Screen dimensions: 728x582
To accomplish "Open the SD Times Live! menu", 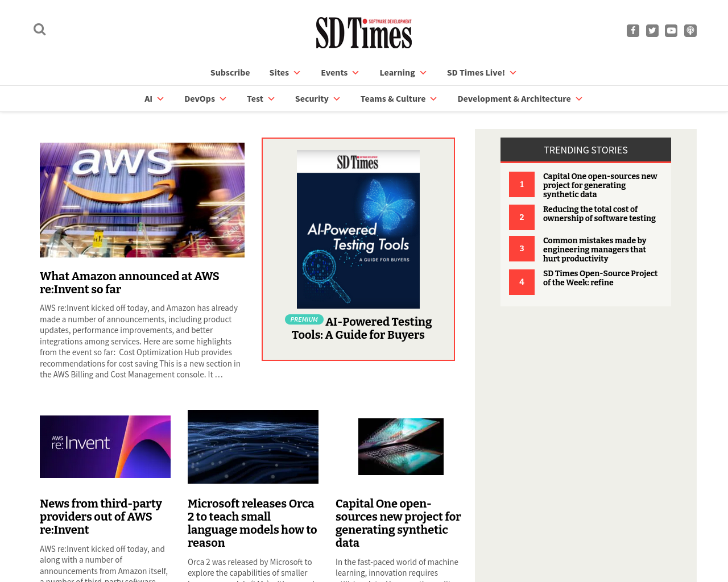I will (475, 73).
